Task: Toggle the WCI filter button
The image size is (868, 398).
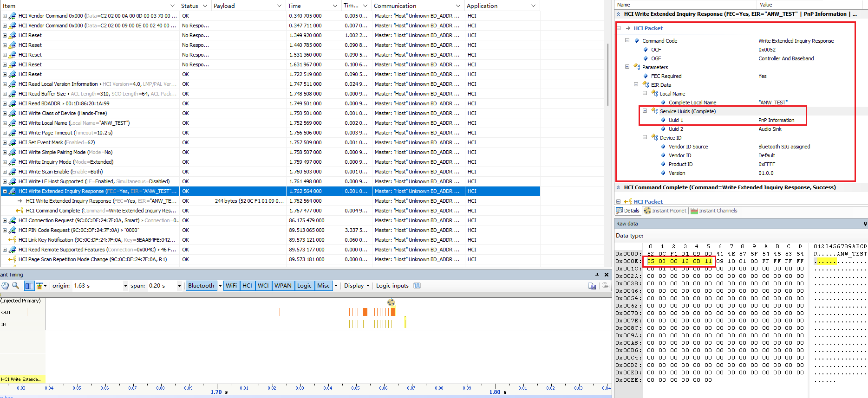Action: [x=263, y=286]
